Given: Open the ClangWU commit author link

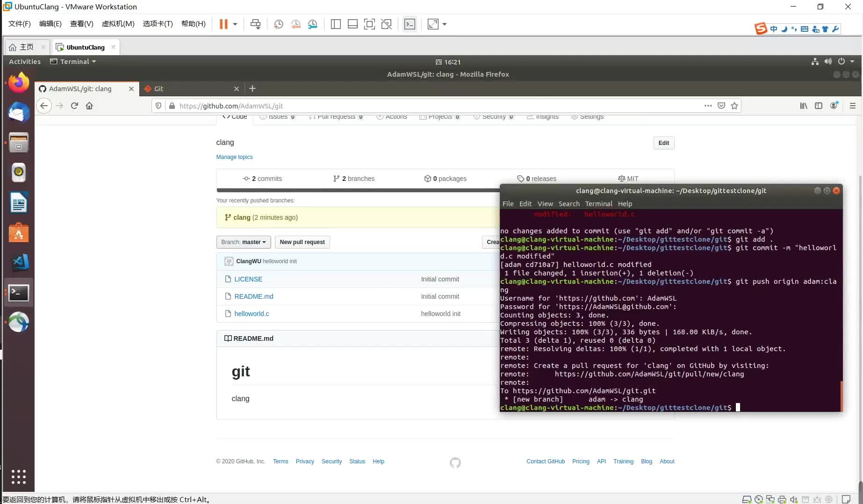Looking at the screenshot, I should coord(249,261).
